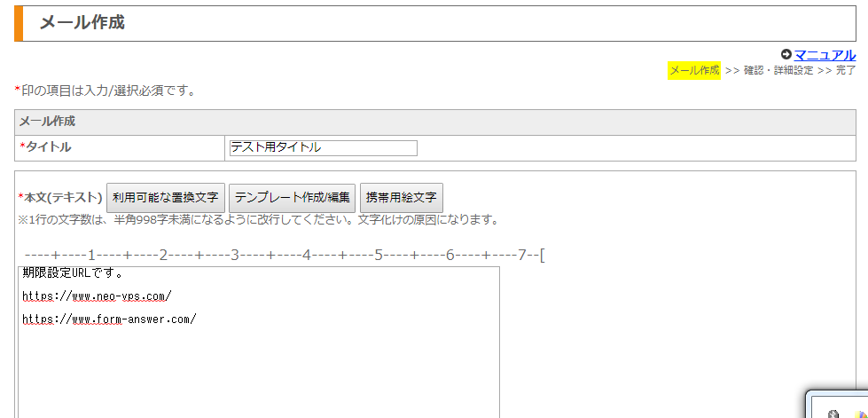Viewport: 868px width, 418px height.
Task: Click the 完了 step text
Action: click(x=846, y=70)
